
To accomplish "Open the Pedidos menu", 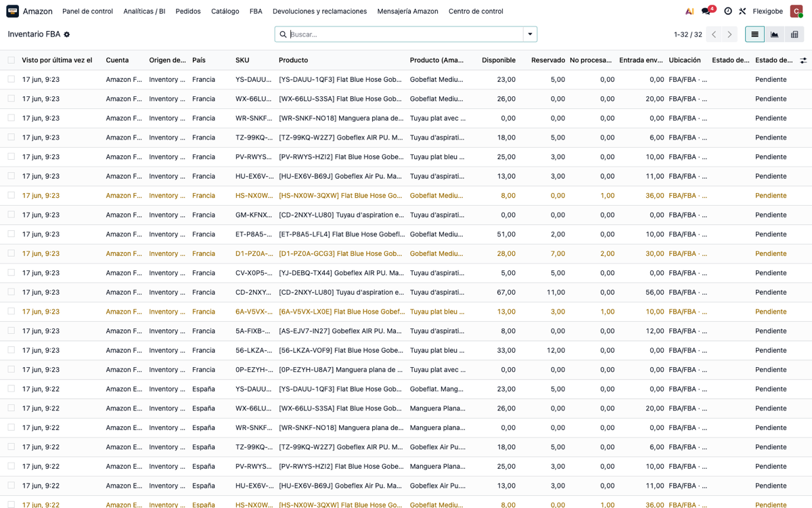I will click(x=188, y=11).
